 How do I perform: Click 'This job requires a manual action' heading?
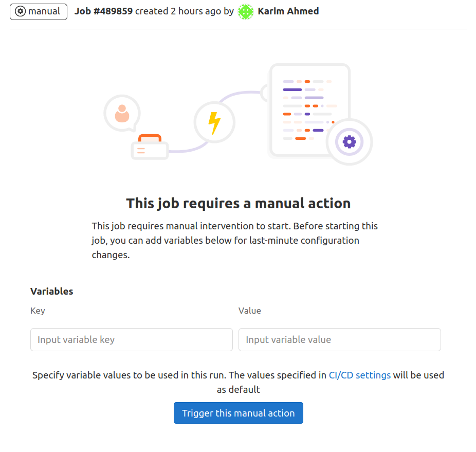239,203
